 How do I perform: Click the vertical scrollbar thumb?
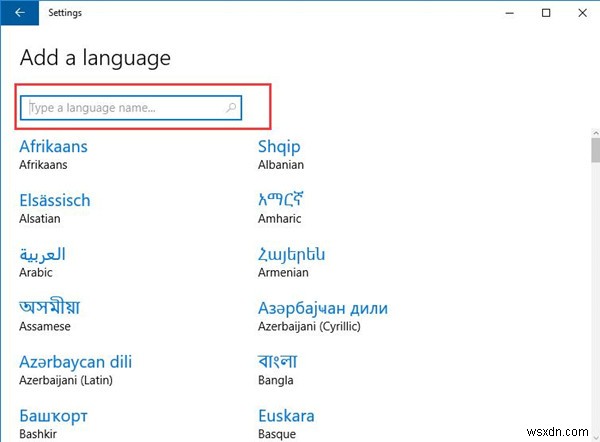pyautogui.click(x=595, y=150)
